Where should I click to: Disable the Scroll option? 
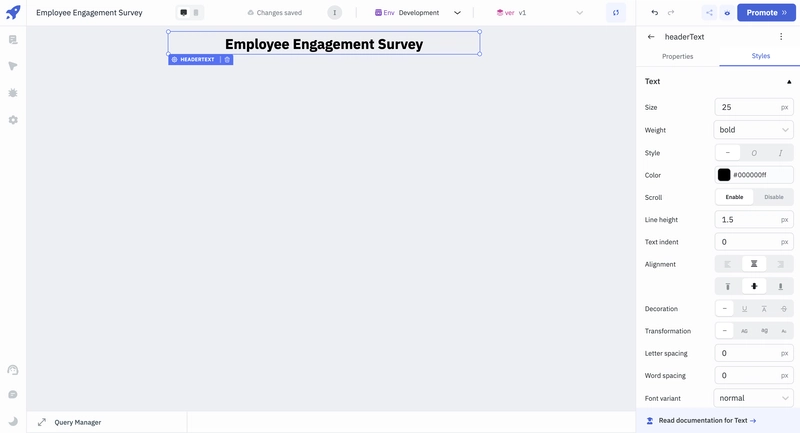click(774, 197)
